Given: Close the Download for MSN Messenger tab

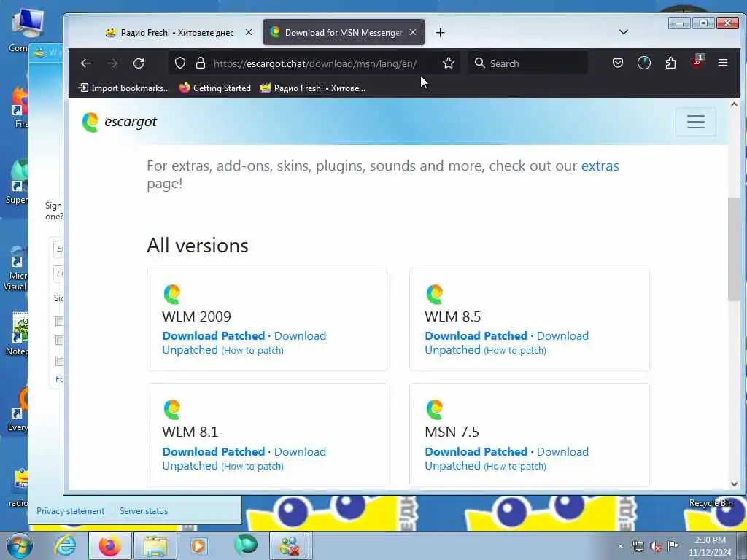Looking at the screenshot, I should [413, 32].
